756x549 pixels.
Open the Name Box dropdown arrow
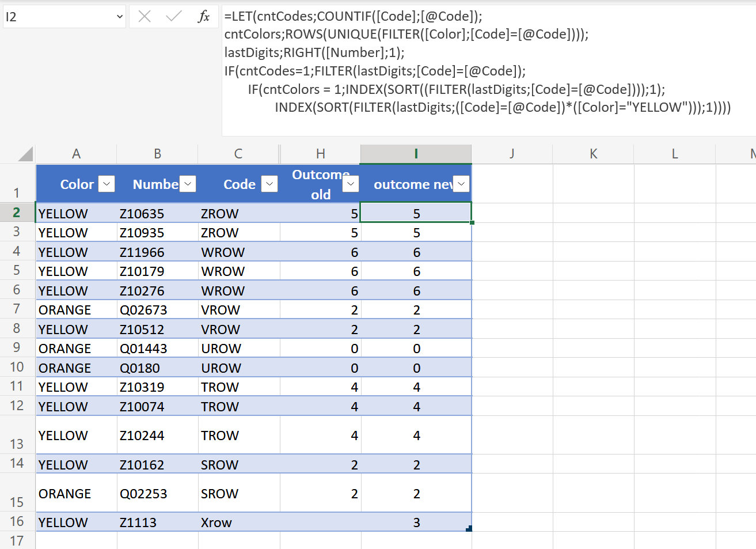(x=120, y=17)
